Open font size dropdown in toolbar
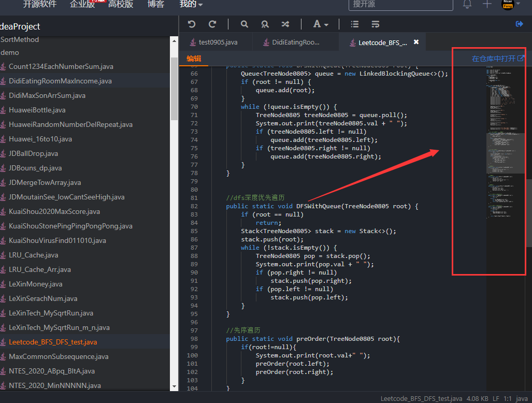The image size is (532, 403). 321,24
